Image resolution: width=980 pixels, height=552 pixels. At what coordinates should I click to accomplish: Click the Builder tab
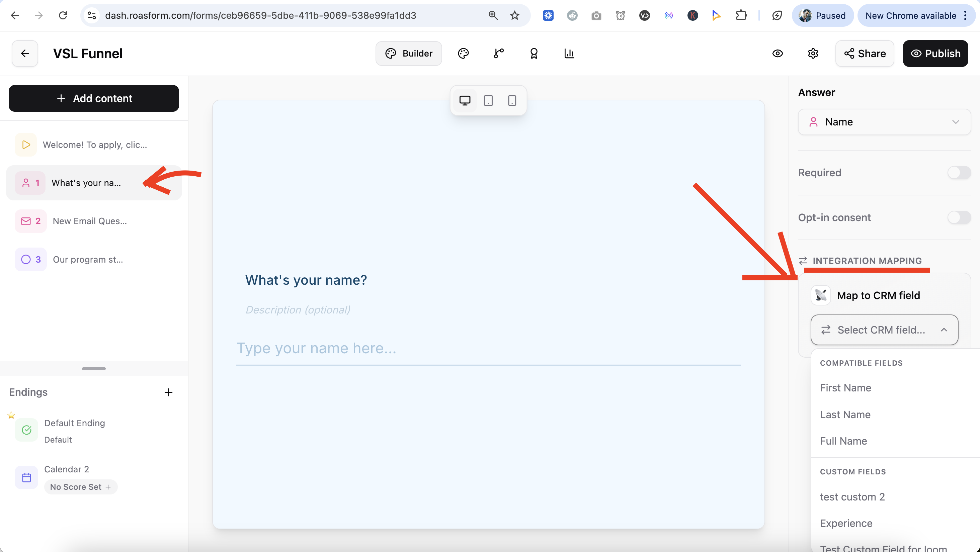tap(409, 54)
